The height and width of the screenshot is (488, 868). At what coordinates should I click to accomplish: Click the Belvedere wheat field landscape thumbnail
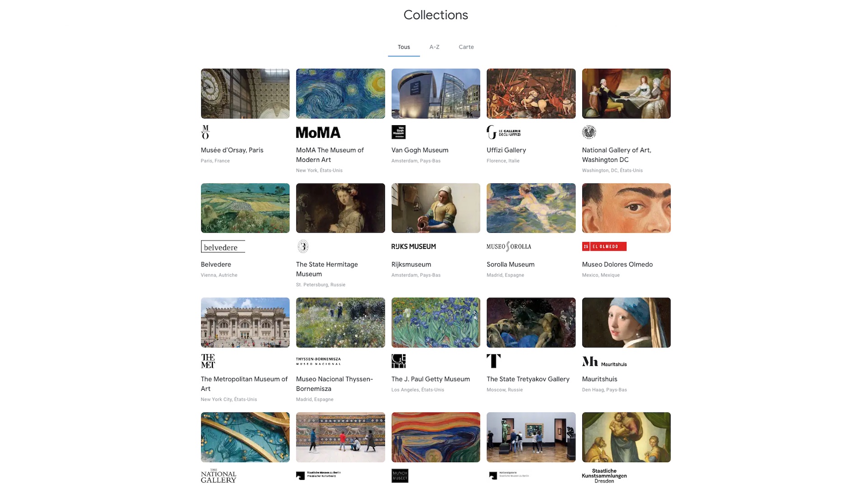click(x=245, y=208)
